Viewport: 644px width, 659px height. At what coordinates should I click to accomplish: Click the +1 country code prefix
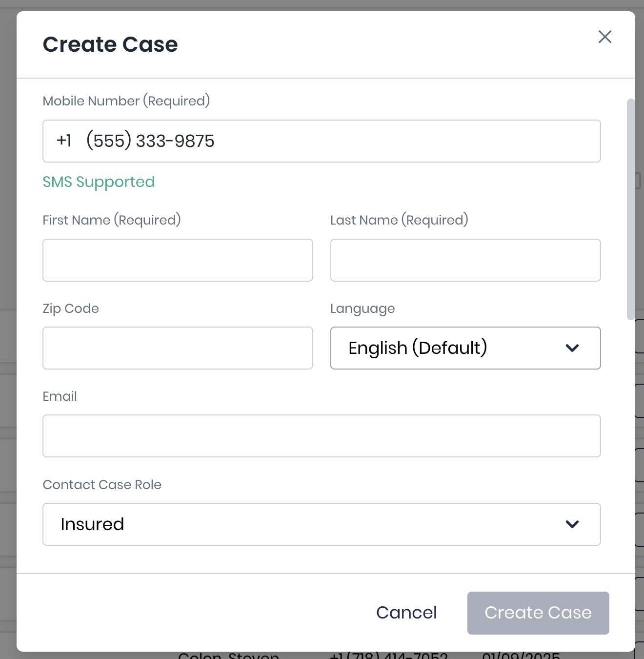[64, 141]
